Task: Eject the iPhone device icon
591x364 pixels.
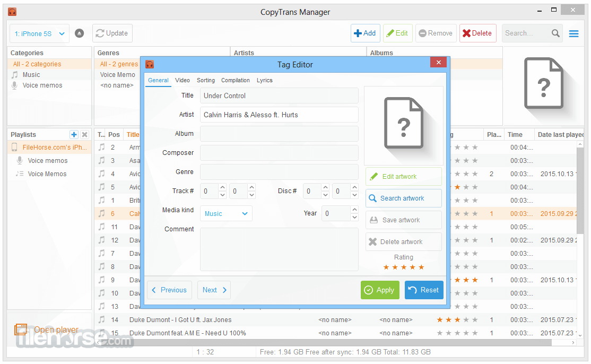Action: point(79,33)
